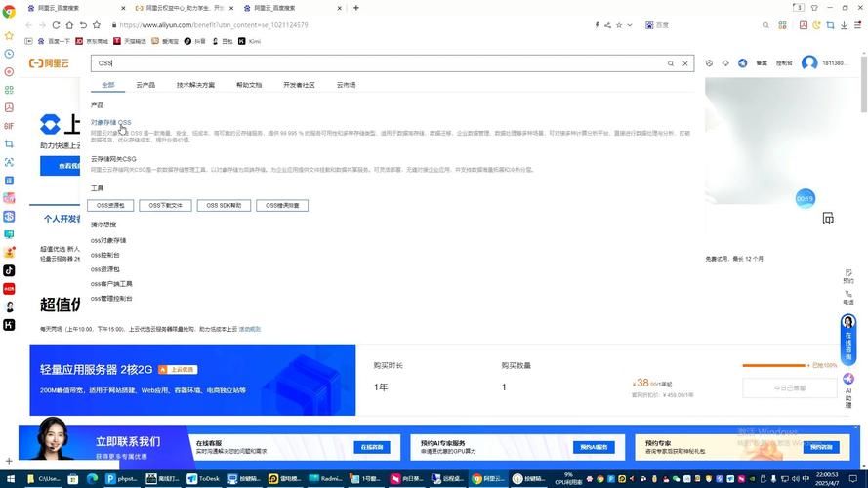Open the 京东商城 bookmark
Screen dimensions: 868x488
92,42
